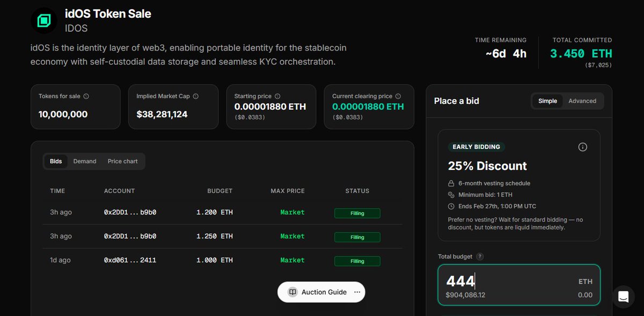The width and height of the screenshot is (644, 316).
Task: Click the $904,086.12 budget conversion text
Action: [465, 295]
